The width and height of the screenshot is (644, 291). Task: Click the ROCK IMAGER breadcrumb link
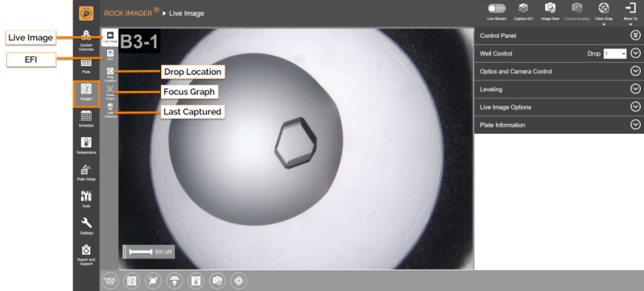(132, 13)
